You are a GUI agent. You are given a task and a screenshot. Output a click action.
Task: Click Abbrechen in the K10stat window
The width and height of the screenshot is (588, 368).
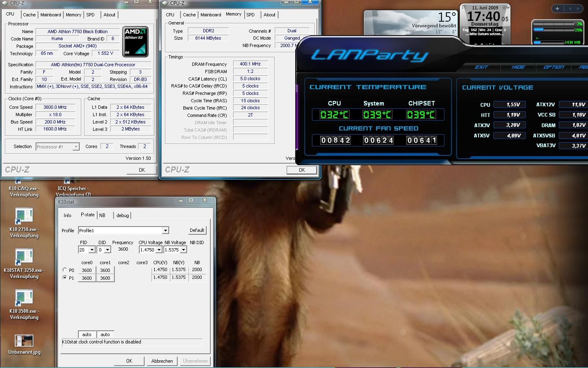pos(162,361)
